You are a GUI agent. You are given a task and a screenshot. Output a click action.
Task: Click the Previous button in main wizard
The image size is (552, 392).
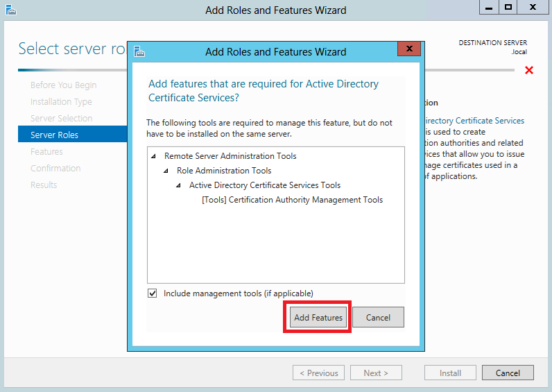[318, 373]
